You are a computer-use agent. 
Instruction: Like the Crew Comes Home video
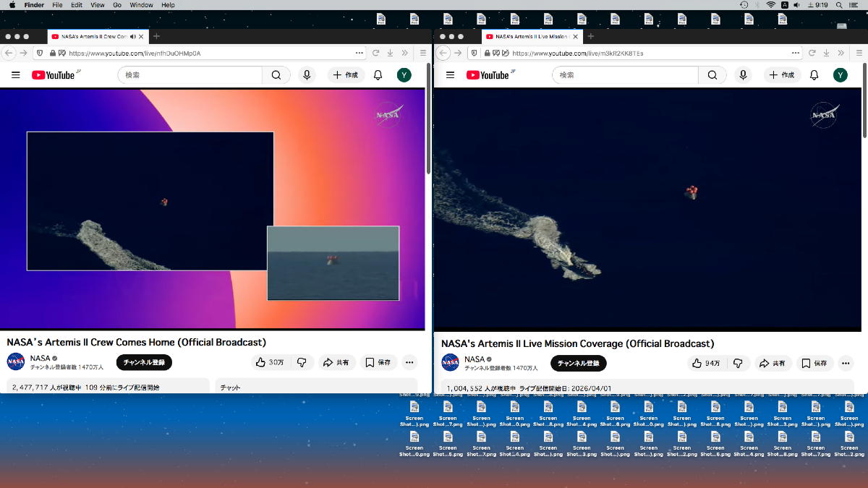[x=271, y=362]
